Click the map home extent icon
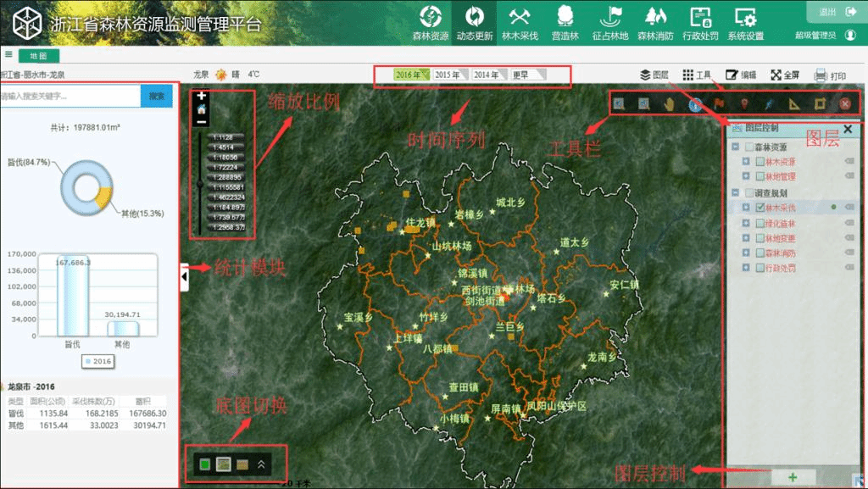Screen dimensions: 868x489 tap(202, 109)
